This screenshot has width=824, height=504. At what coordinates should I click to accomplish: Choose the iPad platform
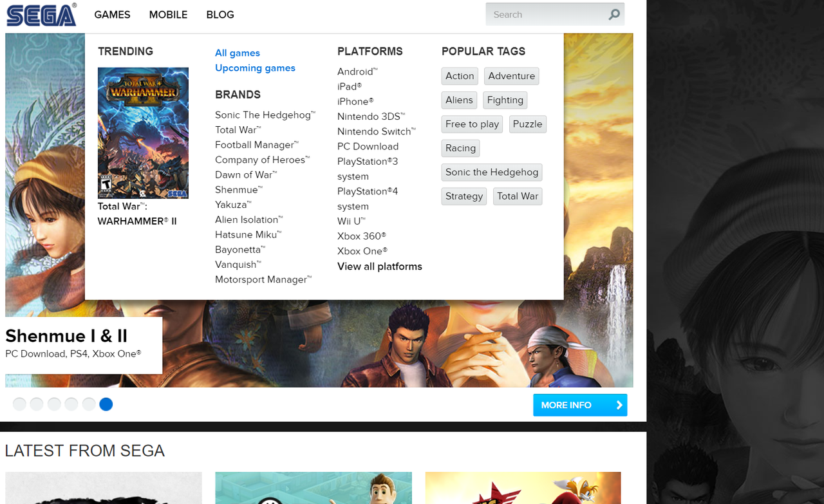click(x=350, y=86)
